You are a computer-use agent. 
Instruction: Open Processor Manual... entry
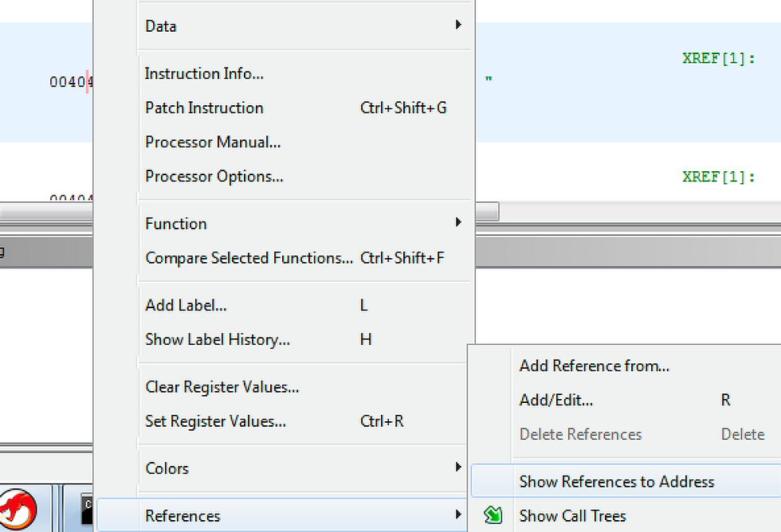(304, 142)
